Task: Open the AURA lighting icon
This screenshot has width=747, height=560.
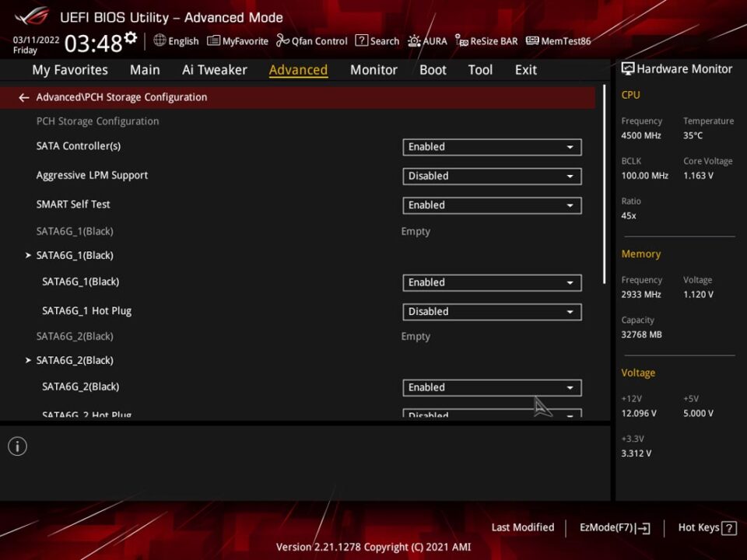Action: (x=414, y=41)
